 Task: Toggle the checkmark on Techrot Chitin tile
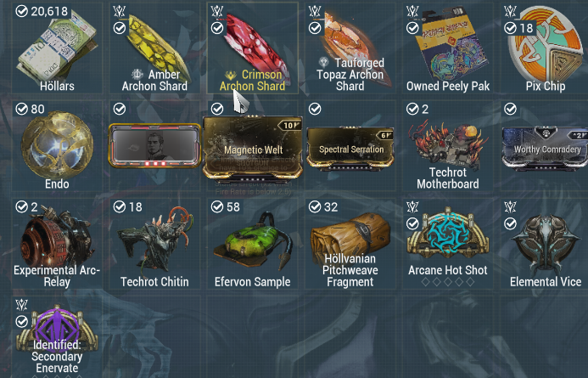120,206
